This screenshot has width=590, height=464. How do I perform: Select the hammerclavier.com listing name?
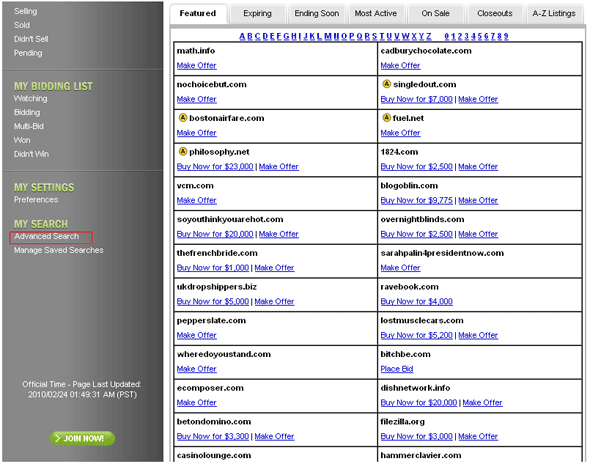coord(421,455)
